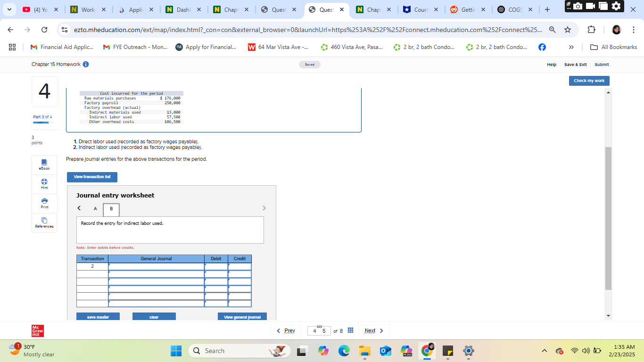Click the save master button
The height and width of the screenshot is (362, 644).
click(98, 317)
